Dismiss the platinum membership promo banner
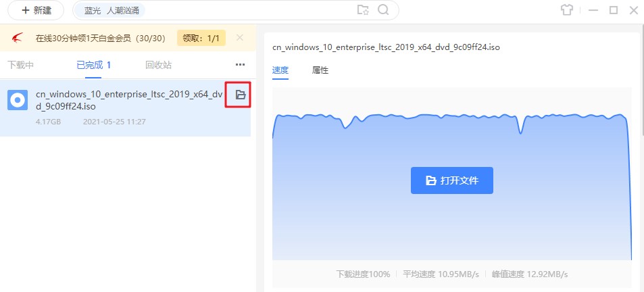This screenshot has height=292, width=644. [240, 38]
